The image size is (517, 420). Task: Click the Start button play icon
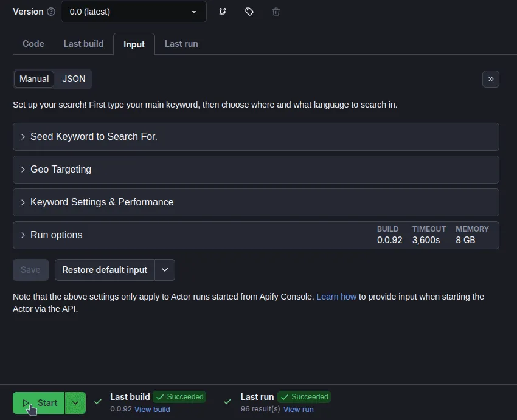pos(26,403)
